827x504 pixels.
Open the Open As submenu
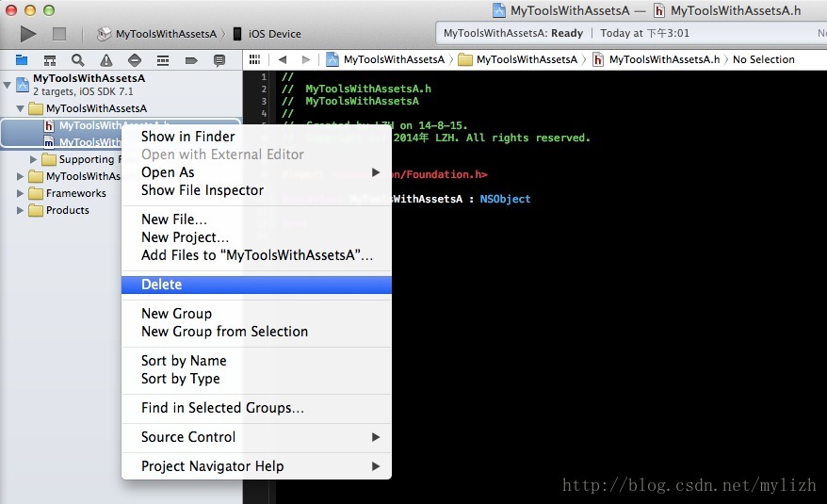pyautogui.click(x=256, y=172)
